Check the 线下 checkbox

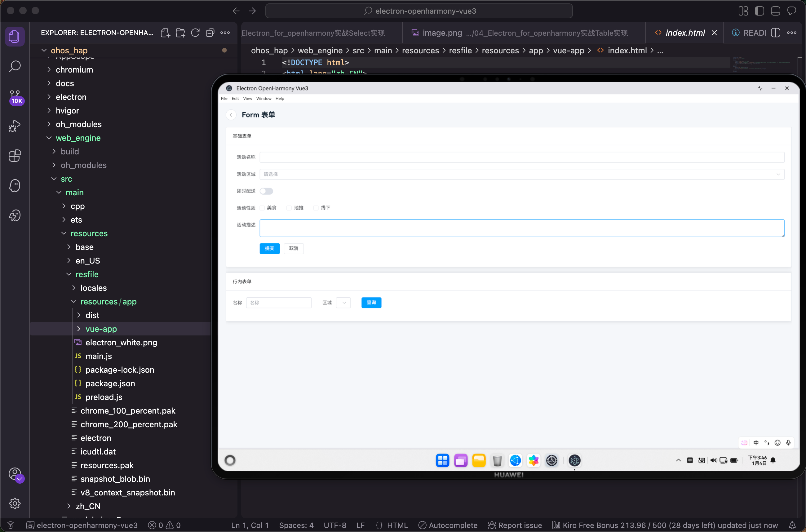[316, 208]
